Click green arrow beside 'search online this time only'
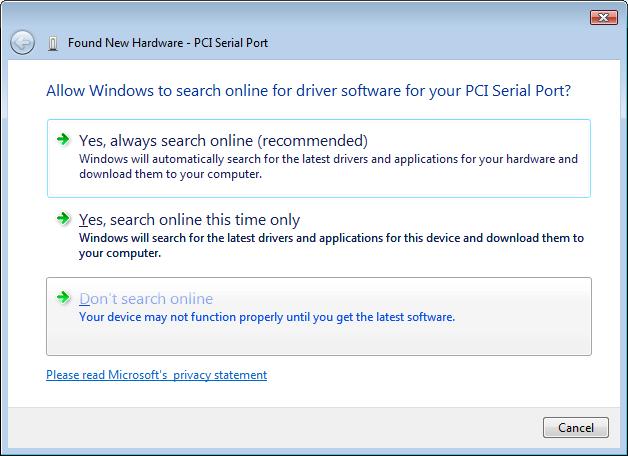 [63, 218]
